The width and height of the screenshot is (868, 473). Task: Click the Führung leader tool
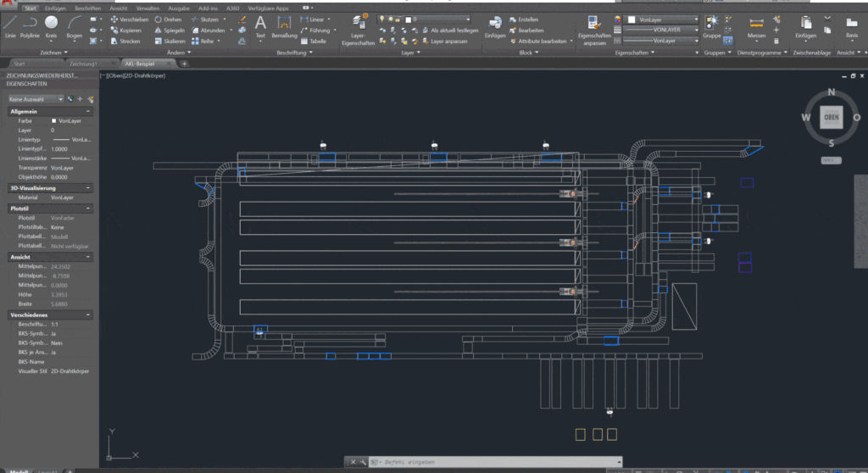click(x=315, y=31)
